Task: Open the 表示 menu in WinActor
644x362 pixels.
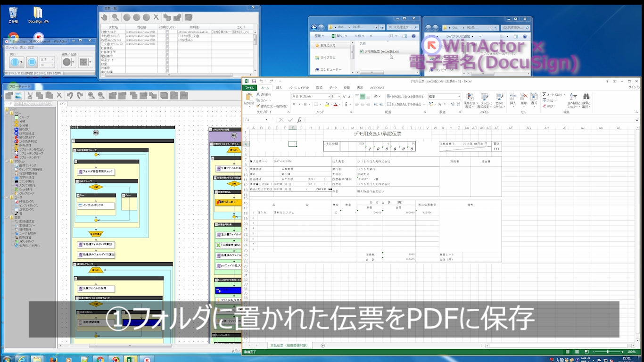Action: pyautogui.click(x=23, y=48)
